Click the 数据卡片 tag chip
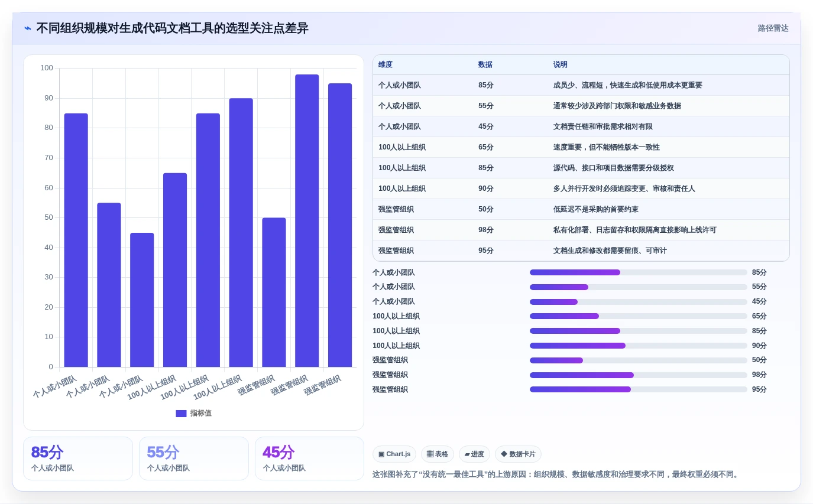This screenshot has width=813, height=504. [518, 454]
